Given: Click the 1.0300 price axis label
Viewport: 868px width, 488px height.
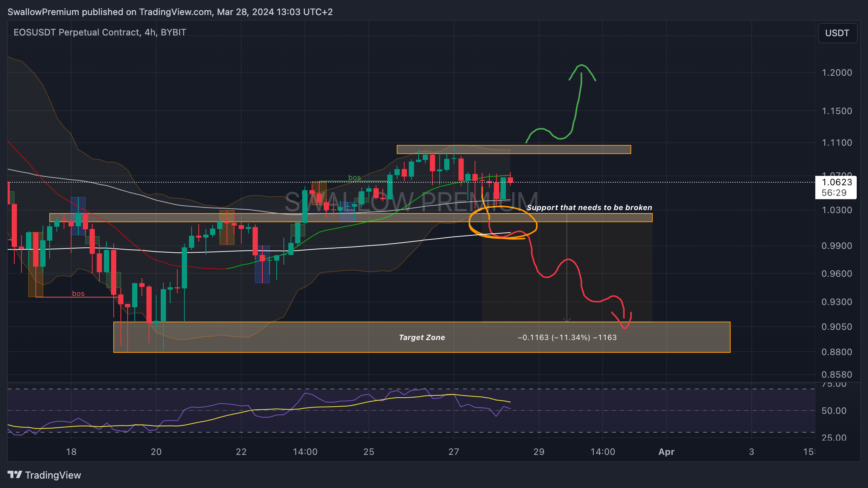Looking at the screenshot, I should point(837,210).
